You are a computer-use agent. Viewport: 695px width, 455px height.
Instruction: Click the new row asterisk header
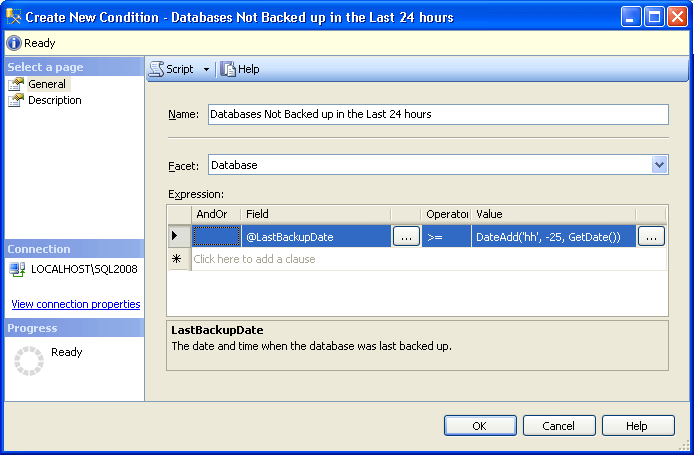click(179, 259)
